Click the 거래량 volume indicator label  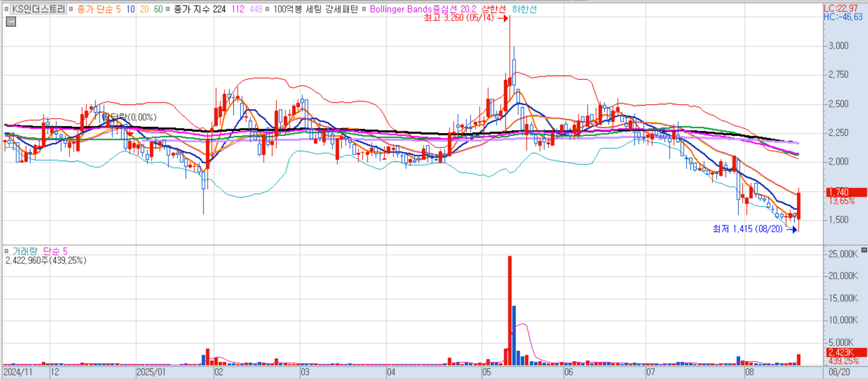coord(25,251)
